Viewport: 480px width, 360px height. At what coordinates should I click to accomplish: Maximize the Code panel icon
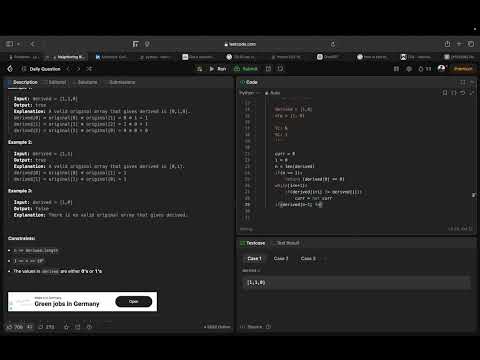(463, 82)
